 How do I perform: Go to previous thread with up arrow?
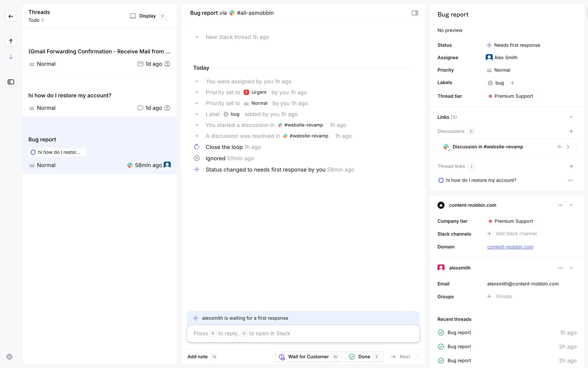click(11, 41)
